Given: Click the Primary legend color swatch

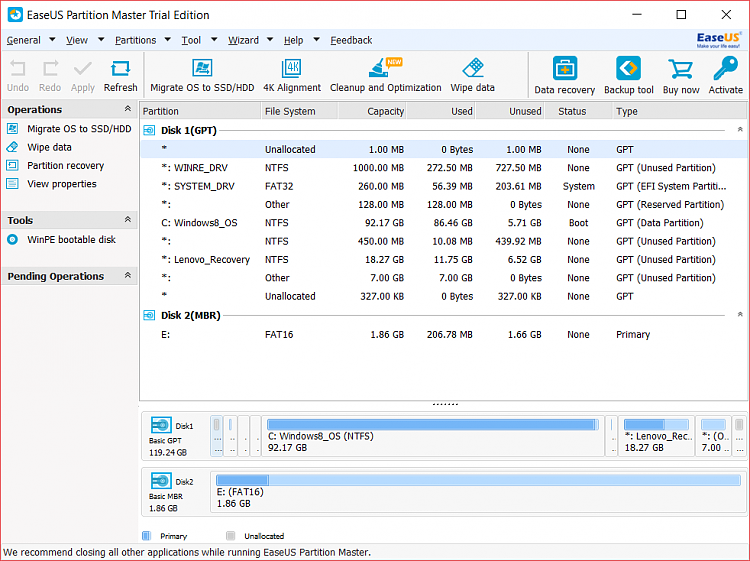Looking at the screenshot, I should 146,535.
